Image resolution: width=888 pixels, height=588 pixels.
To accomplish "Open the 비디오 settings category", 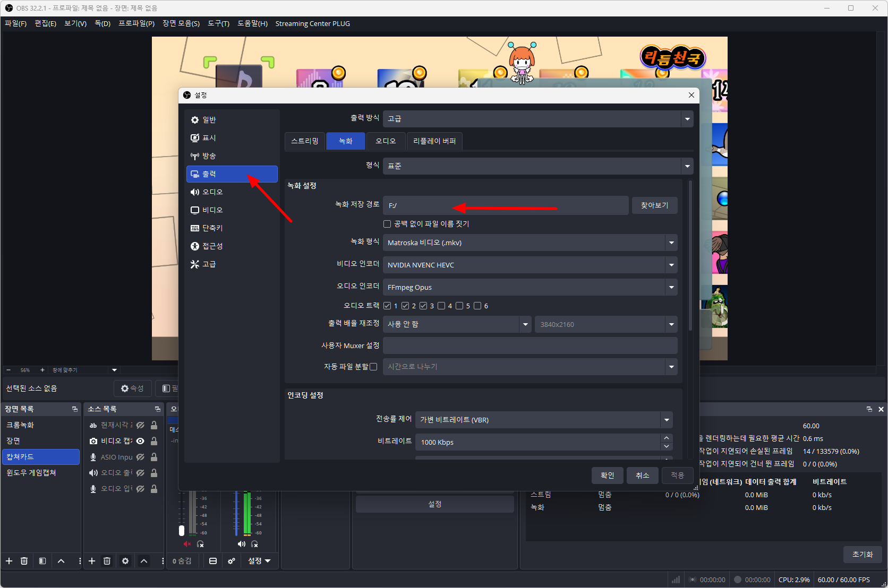I will (232, 210).
